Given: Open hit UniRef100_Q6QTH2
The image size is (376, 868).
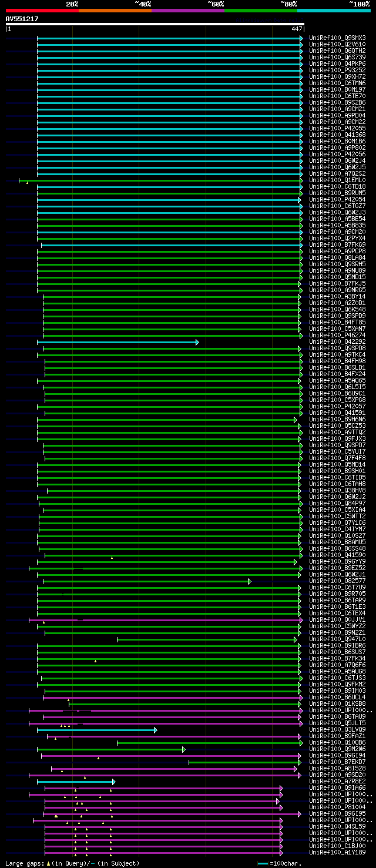Looking at the screenshot, I should pos(337,51).
